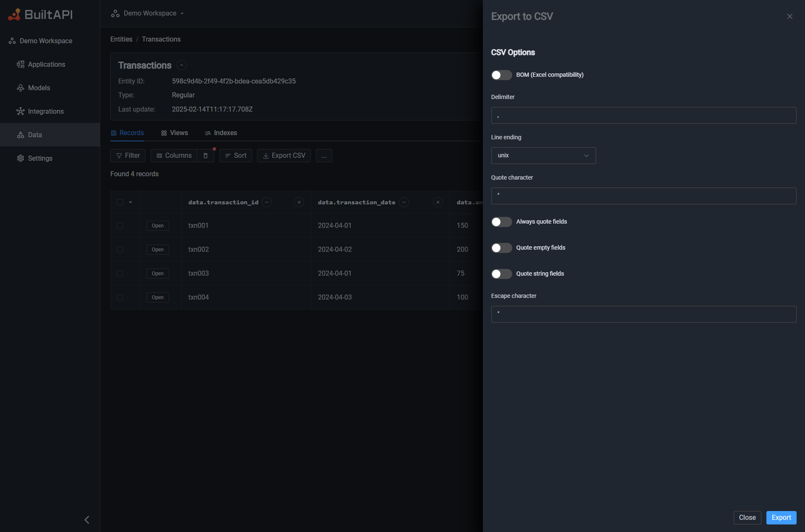The width and height of the screenshot is (805, 532).
Task: Click the download icon on Export CSV
Action: 266,156
